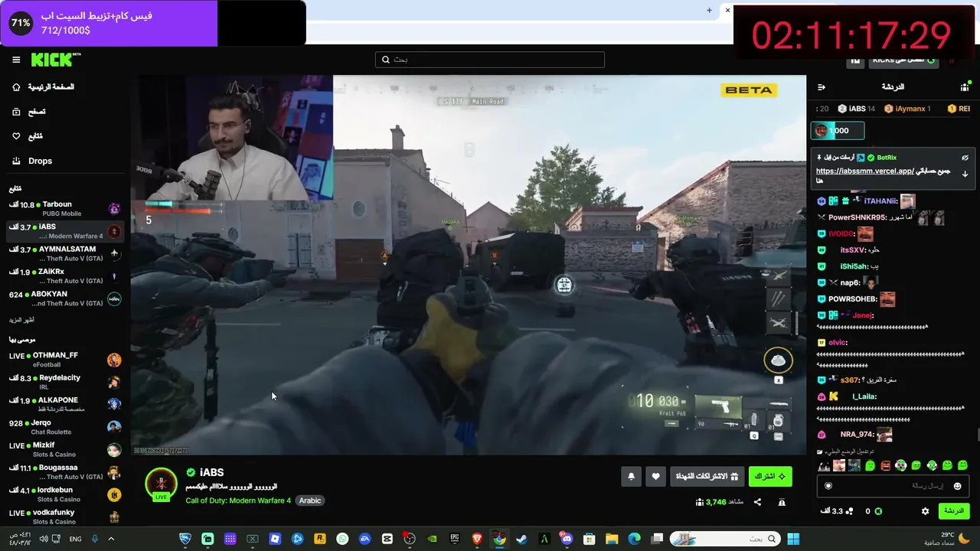Open chat settings gear
The image size is (980, 551).
point(925,511)
